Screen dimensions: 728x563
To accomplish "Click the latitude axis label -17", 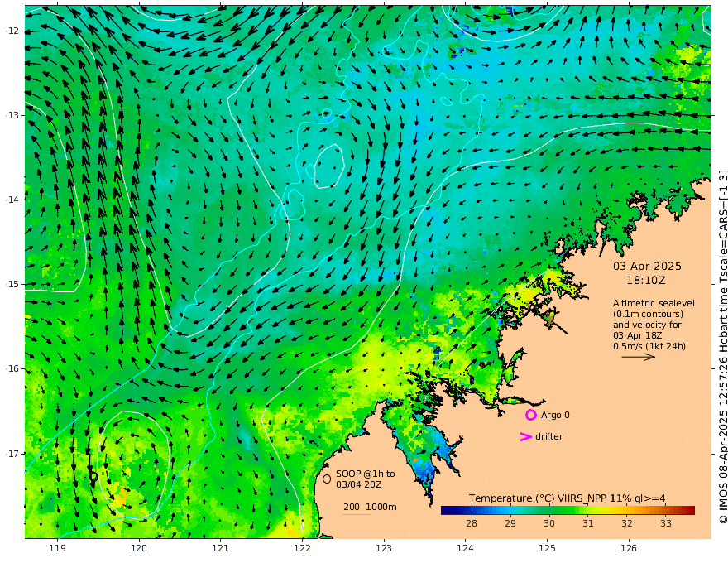I will (12, 454).
